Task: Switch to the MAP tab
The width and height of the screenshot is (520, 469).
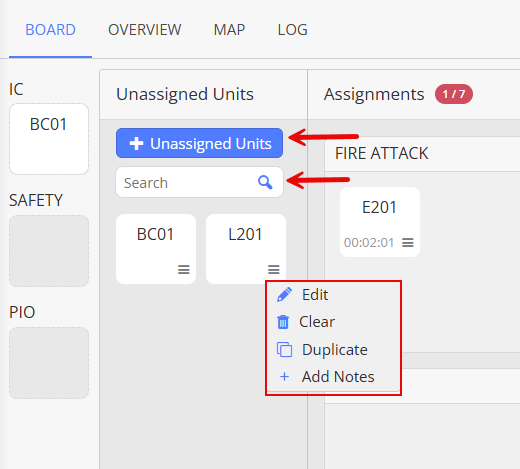Action: [229, 30]
